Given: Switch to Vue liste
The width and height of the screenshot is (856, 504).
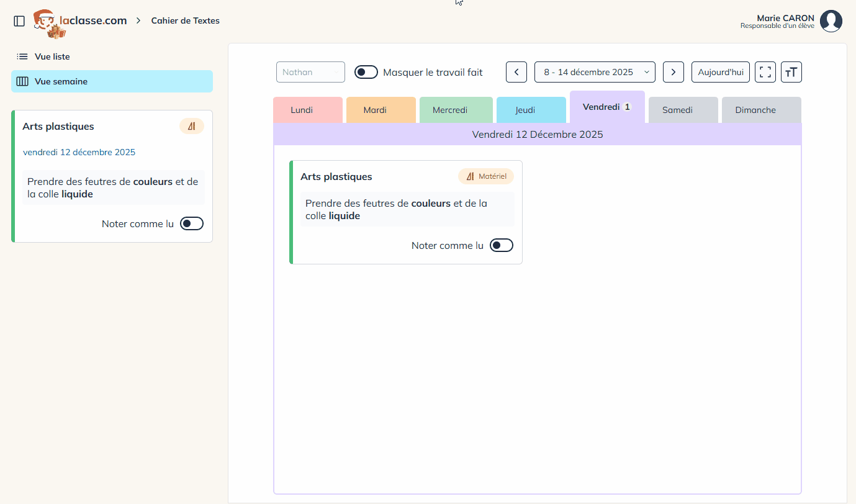Looking at the screenshot, I should [x=52, y=56].
